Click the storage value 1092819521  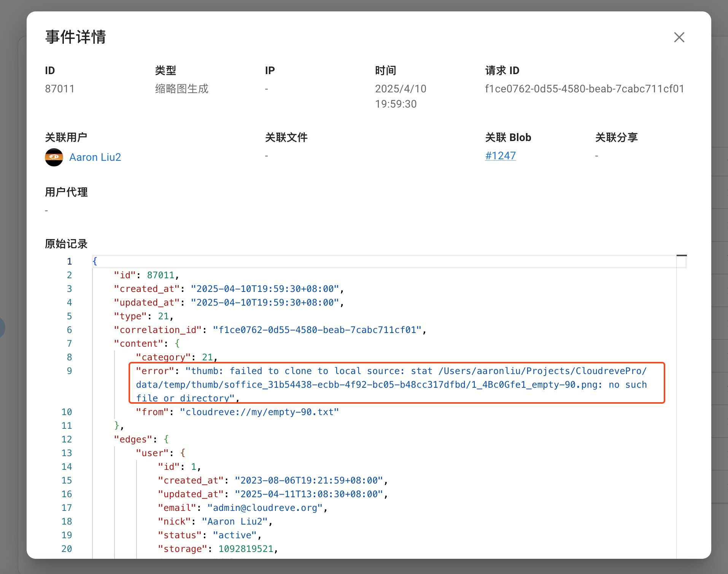click(246, 549)
